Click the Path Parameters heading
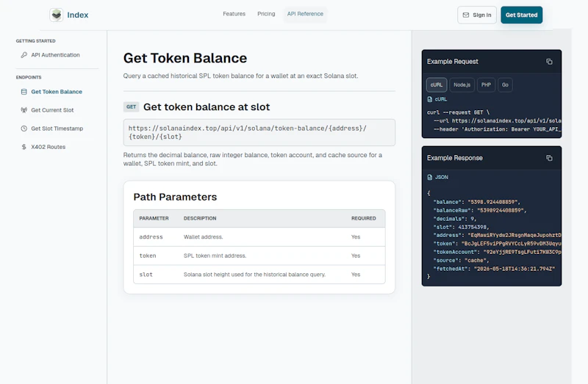 [175, 197]
